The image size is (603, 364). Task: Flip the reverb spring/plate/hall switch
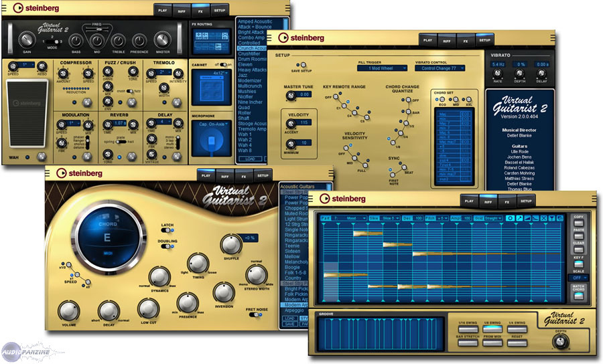coord(121,142)
